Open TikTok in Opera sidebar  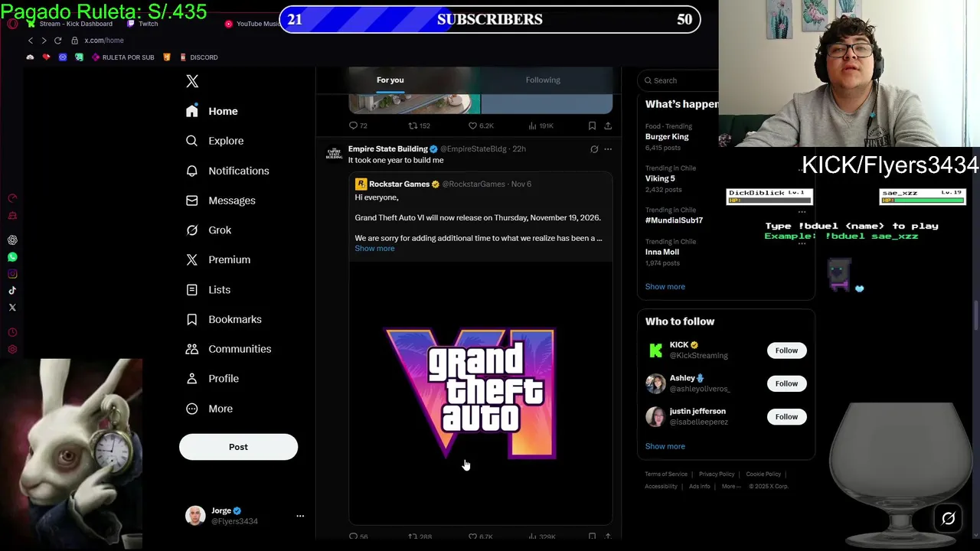[12, 291]
